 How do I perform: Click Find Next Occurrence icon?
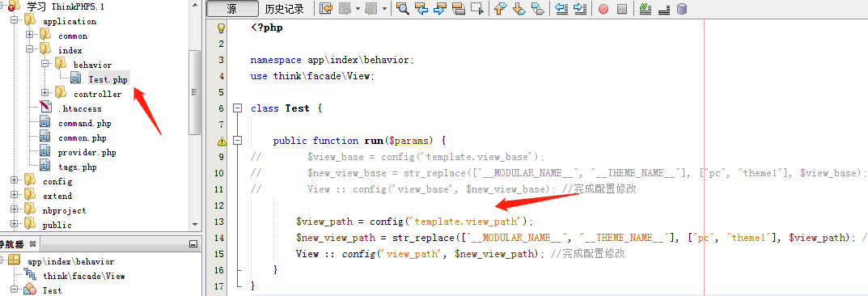click(x=440, y=8)
